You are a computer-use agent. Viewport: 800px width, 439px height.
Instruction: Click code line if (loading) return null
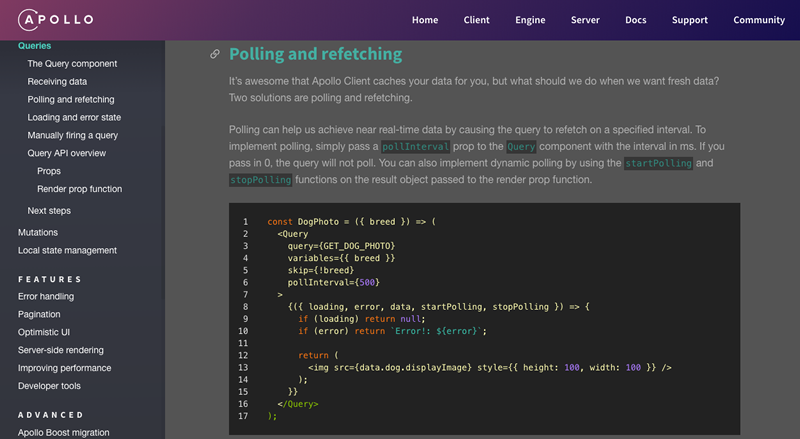pos(362,319)
